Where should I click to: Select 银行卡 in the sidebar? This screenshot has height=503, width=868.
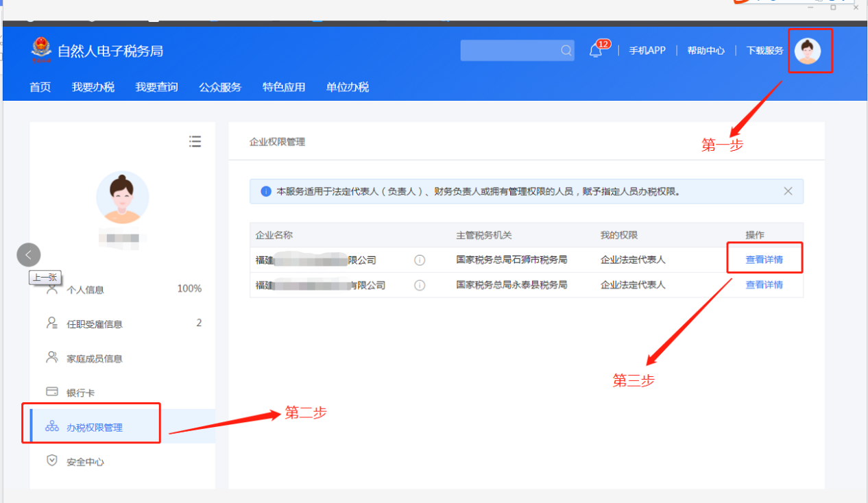point(80,393)
